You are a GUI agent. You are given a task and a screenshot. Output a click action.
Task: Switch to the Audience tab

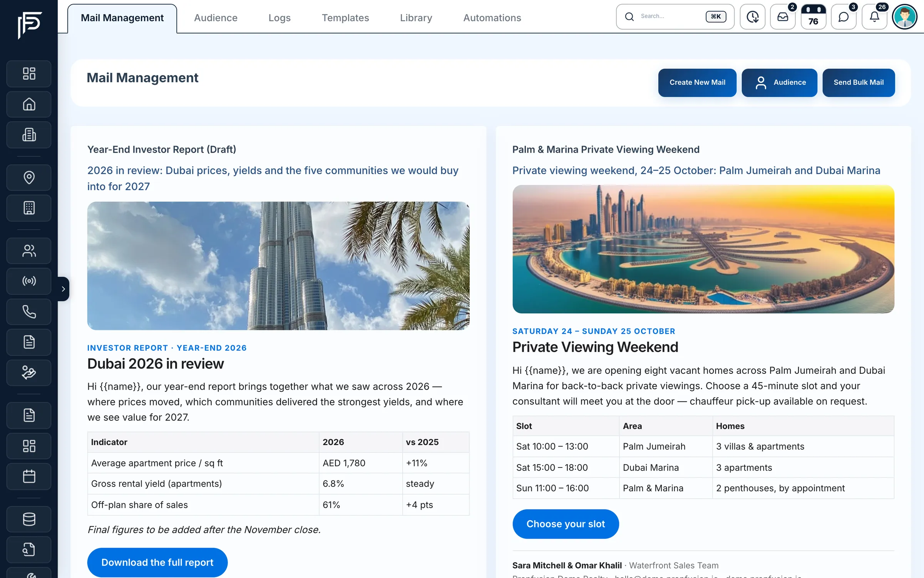[216, 18]
